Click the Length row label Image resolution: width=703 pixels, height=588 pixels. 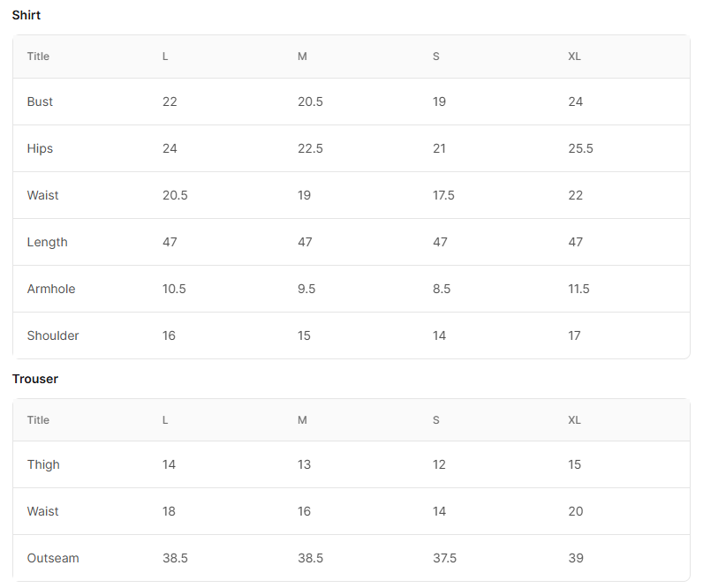pos(47,243)
